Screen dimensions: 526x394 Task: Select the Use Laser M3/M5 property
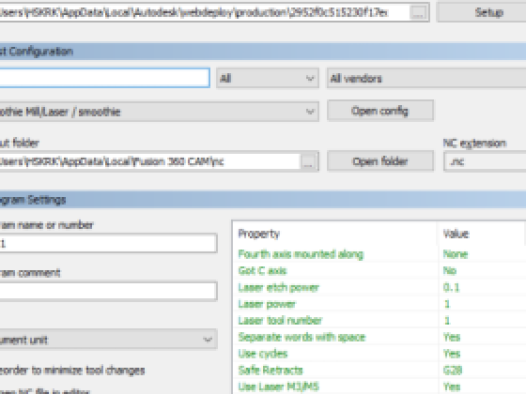click(278, 387)
